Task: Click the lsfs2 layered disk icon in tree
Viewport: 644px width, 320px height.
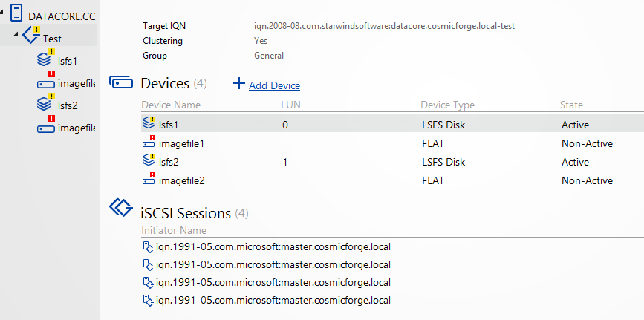Action: click(x=45, y=102)
